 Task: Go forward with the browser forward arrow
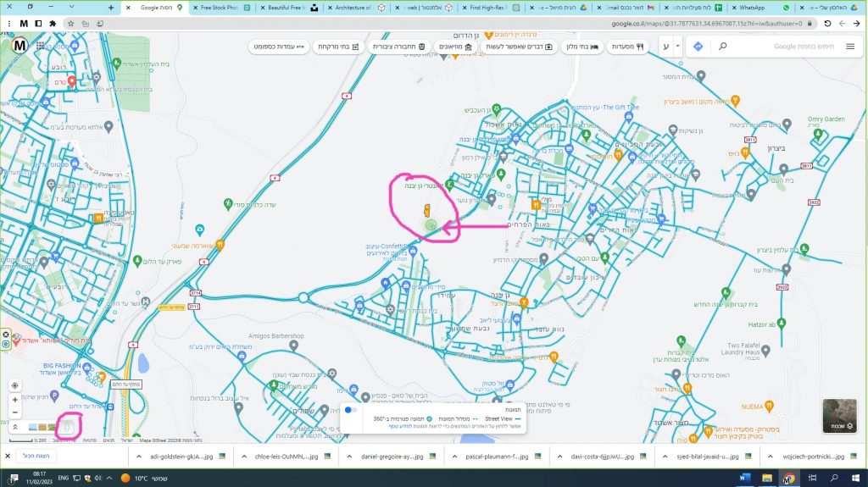click(842, 23)
